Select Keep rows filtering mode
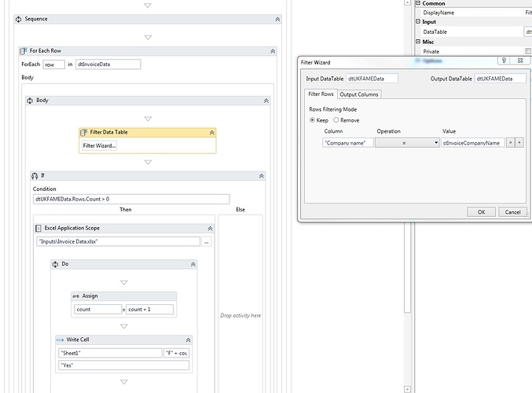 (312, 120)
